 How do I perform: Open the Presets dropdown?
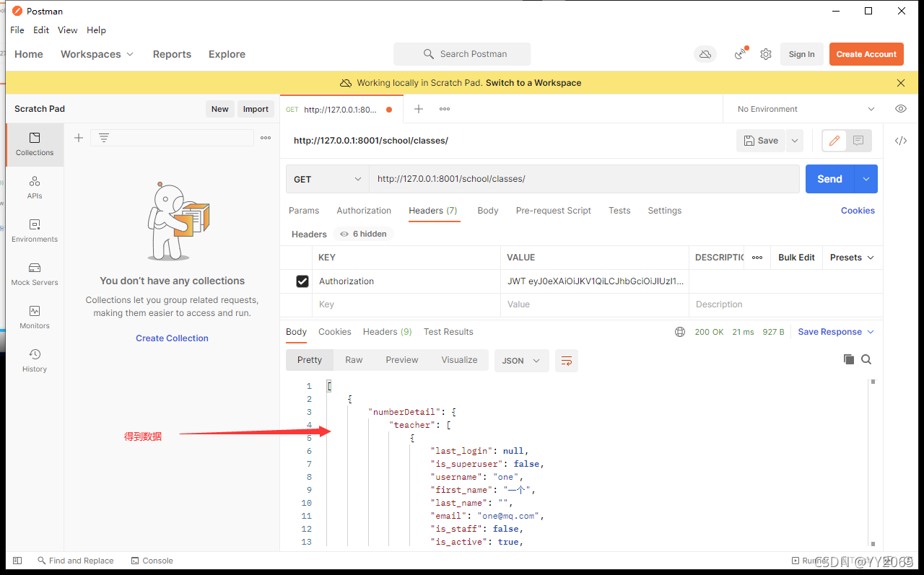[x=852, y=258]
